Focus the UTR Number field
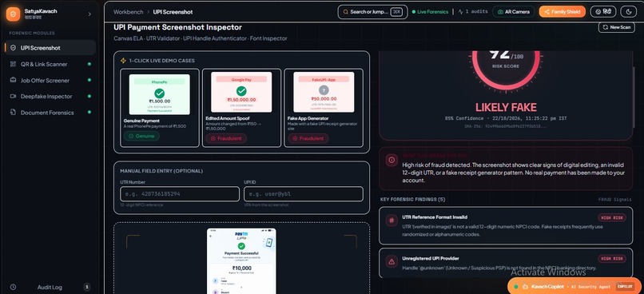The width and height of the screenshot is (644, 294). click(180, 194)
